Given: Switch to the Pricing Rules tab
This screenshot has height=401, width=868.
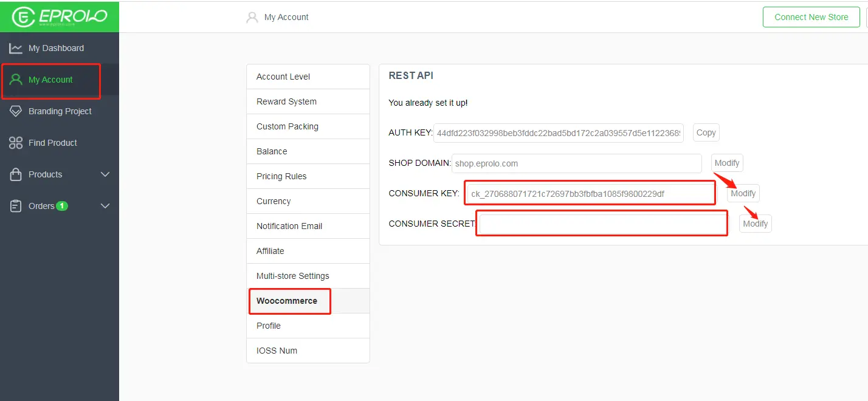Looking at the screenshot, I should pos(308,176).
